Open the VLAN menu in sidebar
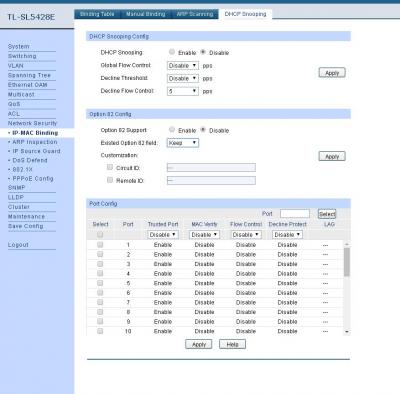 point(16,66)
